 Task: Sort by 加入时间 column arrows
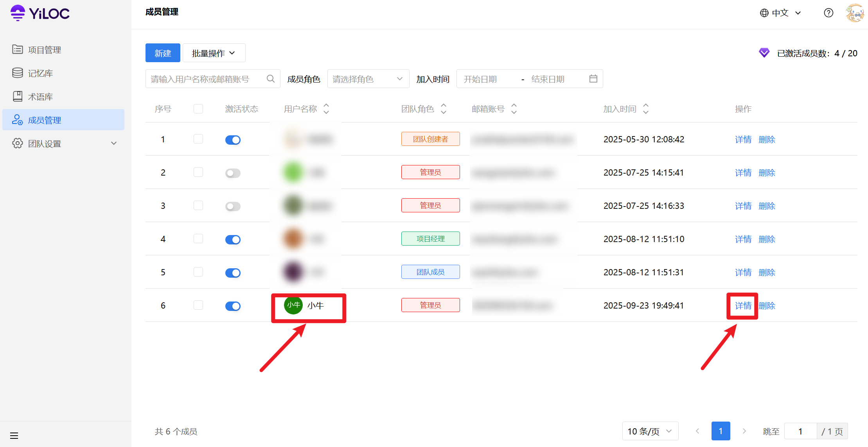coord(646,109)
